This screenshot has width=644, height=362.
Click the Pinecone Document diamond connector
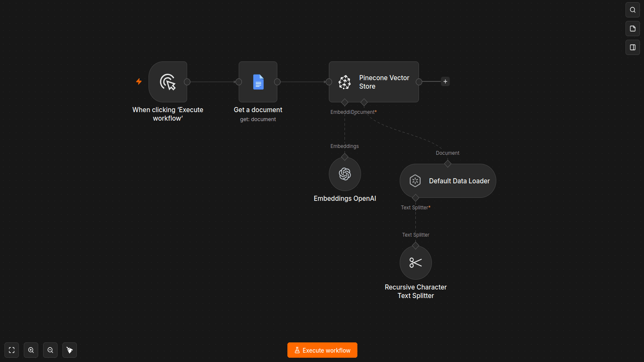[364, 102]
